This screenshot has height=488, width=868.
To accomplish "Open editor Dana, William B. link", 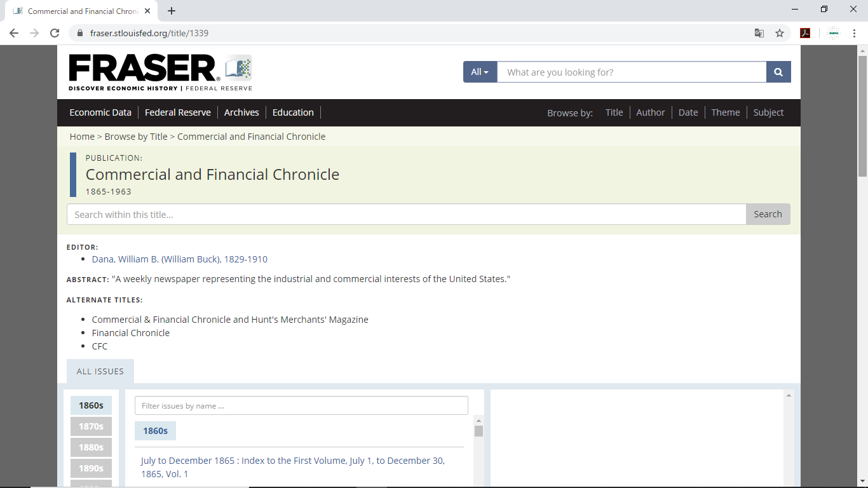I will pos(180,259).
